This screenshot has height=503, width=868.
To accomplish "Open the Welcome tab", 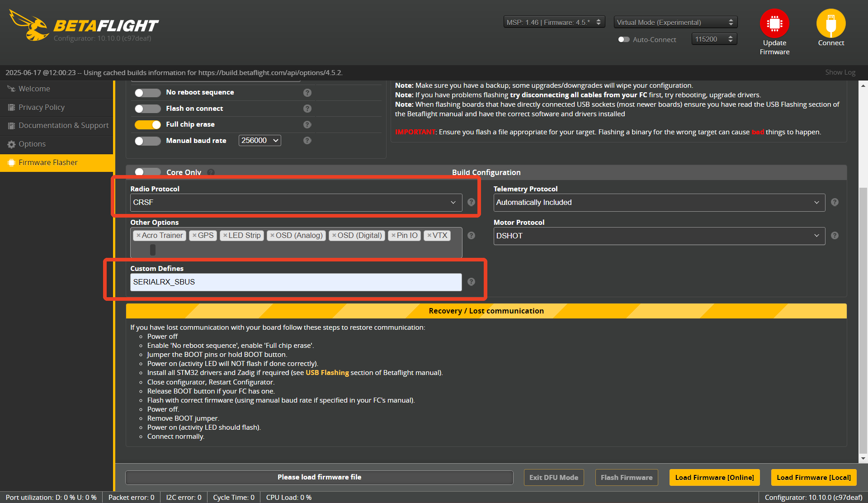I will pos(57,89).
